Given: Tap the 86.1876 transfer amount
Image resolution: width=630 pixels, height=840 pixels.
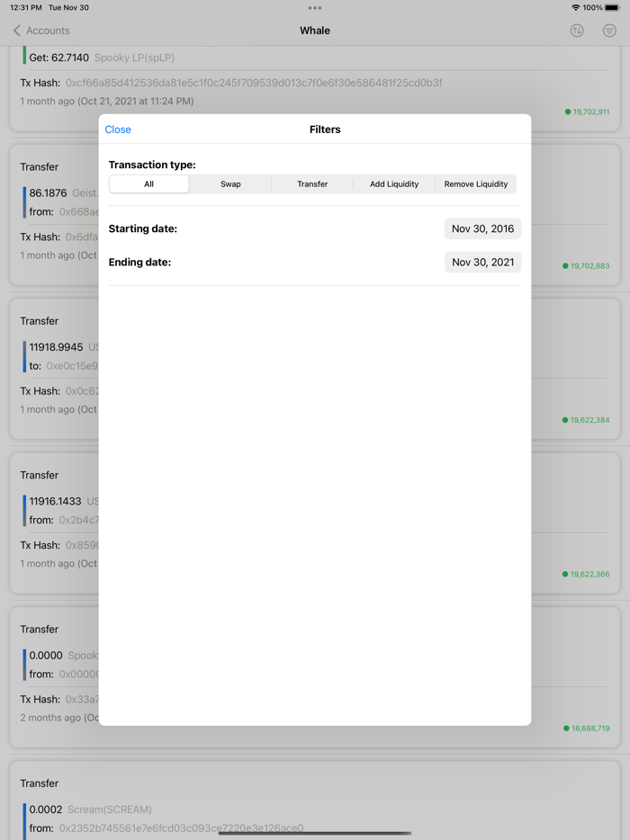Looking at the screenshot, I should (x=49, y=192).
